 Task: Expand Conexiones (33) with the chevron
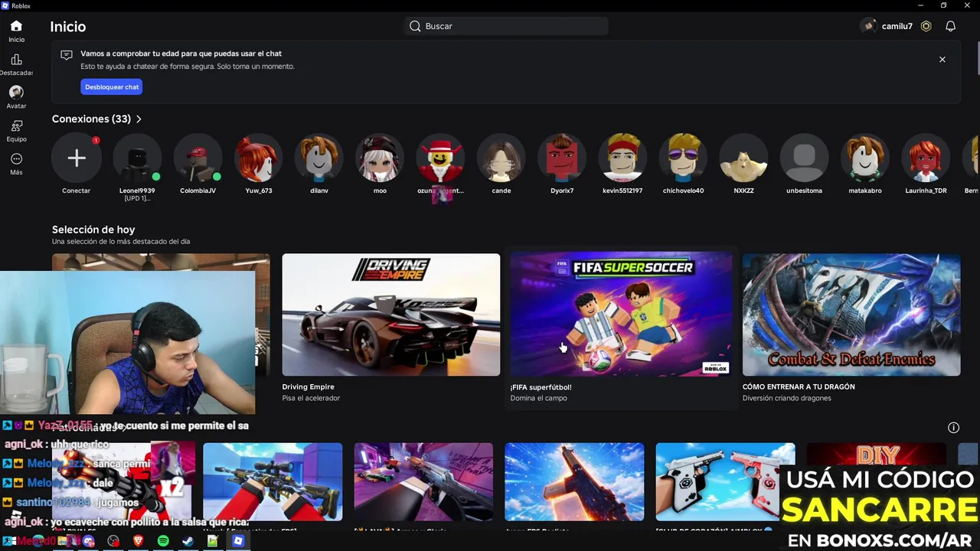coord(139,119)
